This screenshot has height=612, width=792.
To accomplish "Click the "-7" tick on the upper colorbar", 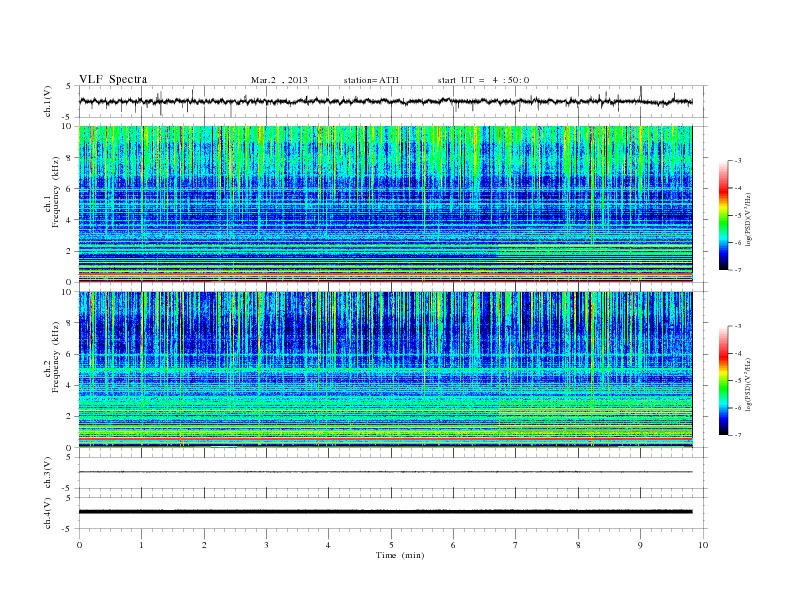I will [x=738, y=270].
